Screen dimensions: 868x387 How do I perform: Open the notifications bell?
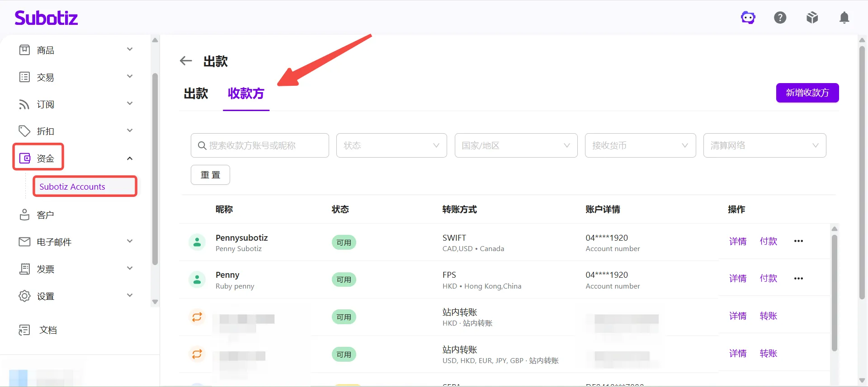click(844, 18)
